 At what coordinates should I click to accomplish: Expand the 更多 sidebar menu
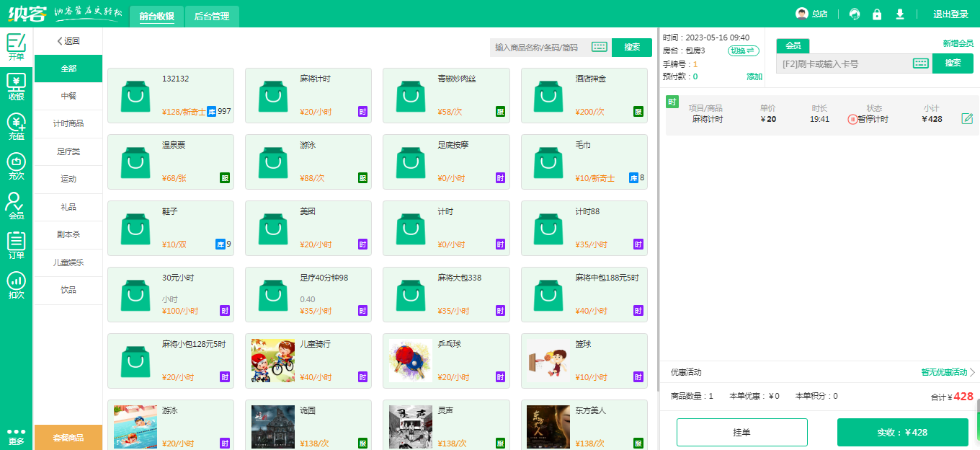[16, 436]
